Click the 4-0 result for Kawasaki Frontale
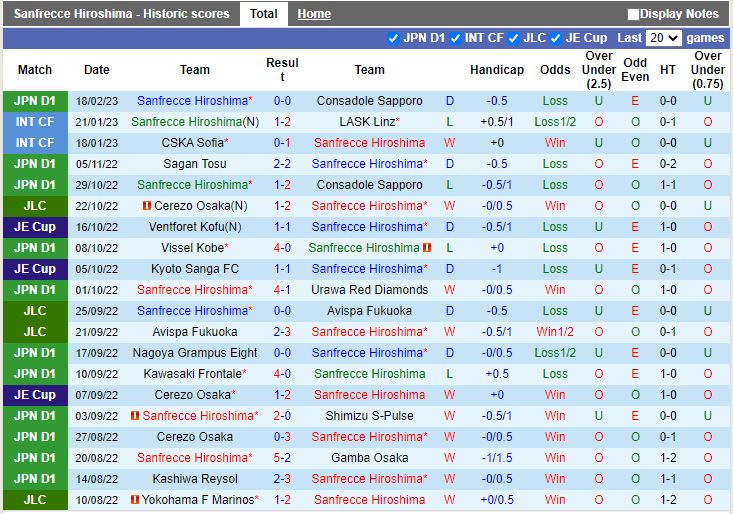 (x=282, y=374)
